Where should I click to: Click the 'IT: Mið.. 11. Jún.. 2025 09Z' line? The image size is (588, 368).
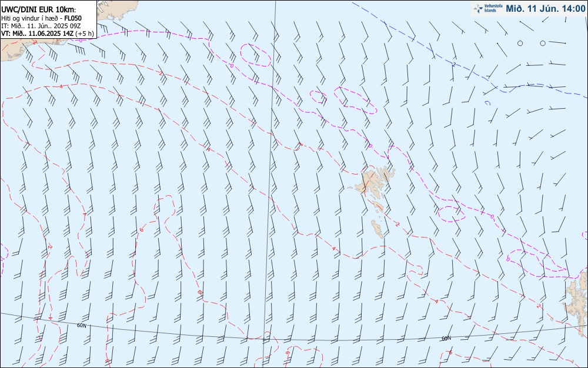point(41,26)
